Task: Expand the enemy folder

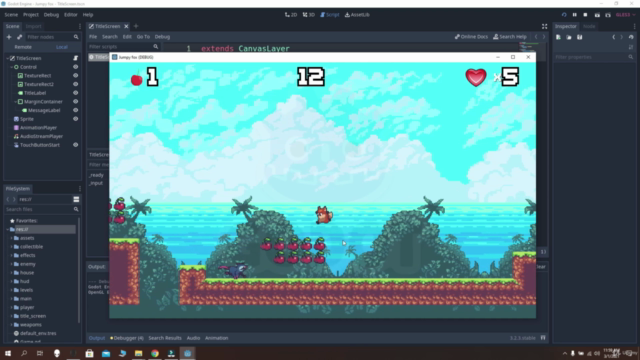Action: pyautogui.click(x=11, y=264)
